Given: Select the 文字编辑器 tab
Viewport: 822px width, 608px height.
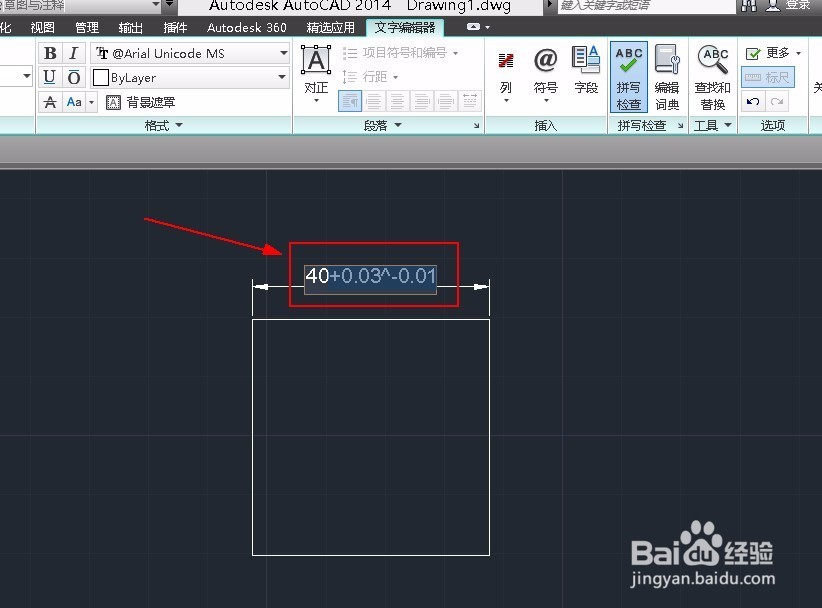Looking at the screenshot, I should 405,27.
